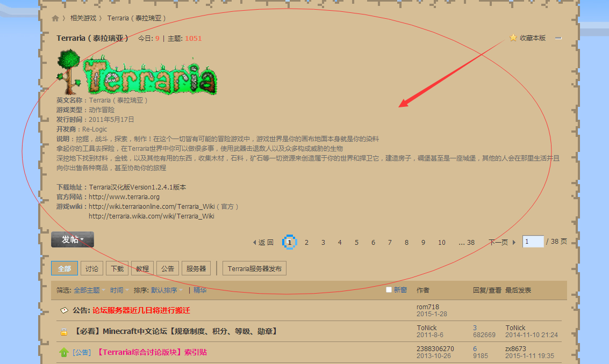The image size is (609, 364).
Task: Expand the 默认排序 sort dropdown
Action: (x=167, y=290)
